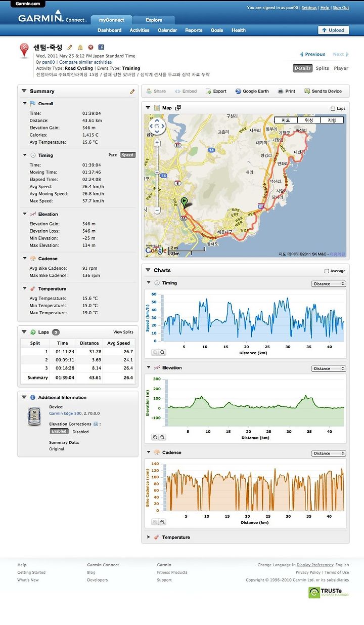Click Embed in the activity toolbar
This screenshot has height=625, width=364.
click(186, 91)
